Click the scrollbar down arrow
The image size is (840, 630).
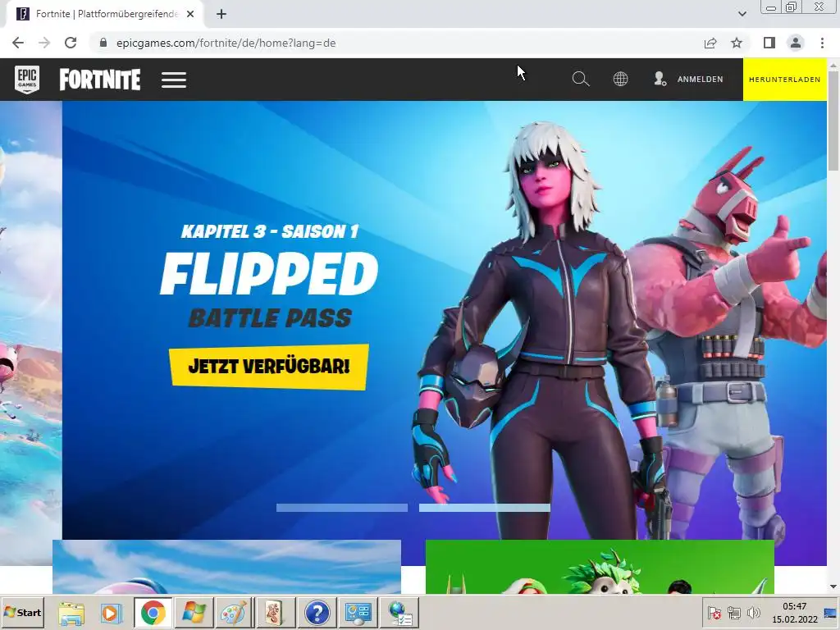tap(833, 587)
